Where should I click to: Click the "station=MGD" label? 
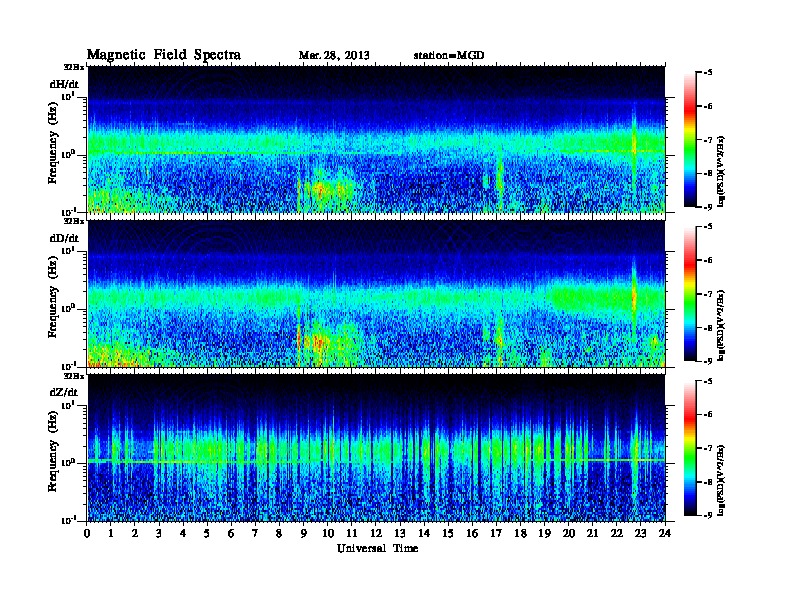[449, 56]
